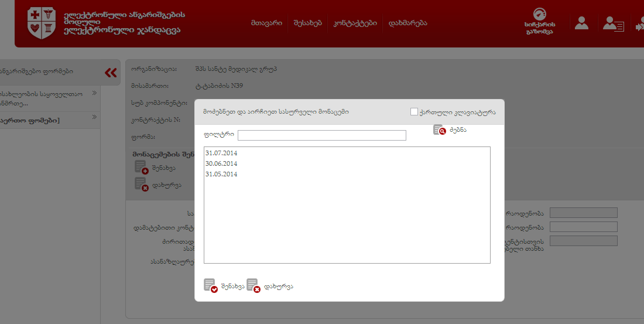Click the speed test gauge icon
The width and height of the screenshot is (644, 324).
coord(539,15)
